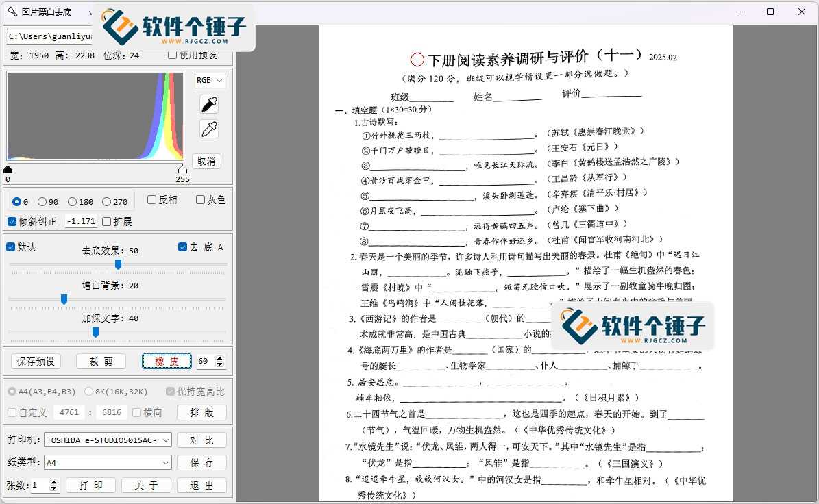This screenshot has width=819, height=504.
Task: Click the 打印 print button
Action: pyautogui.click(x=91, y=486)
